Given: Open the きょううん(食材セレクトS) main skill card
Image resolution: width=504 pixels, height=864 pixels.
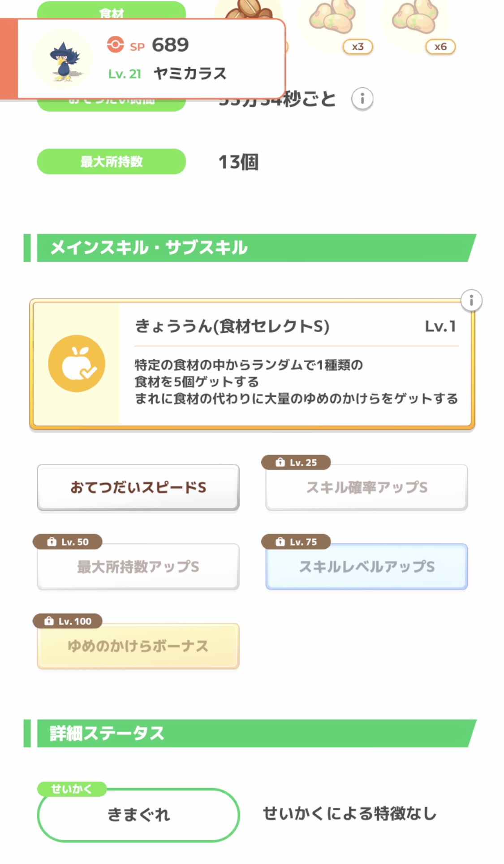Looking at the screenshot, I should click(x=296, y=364).
